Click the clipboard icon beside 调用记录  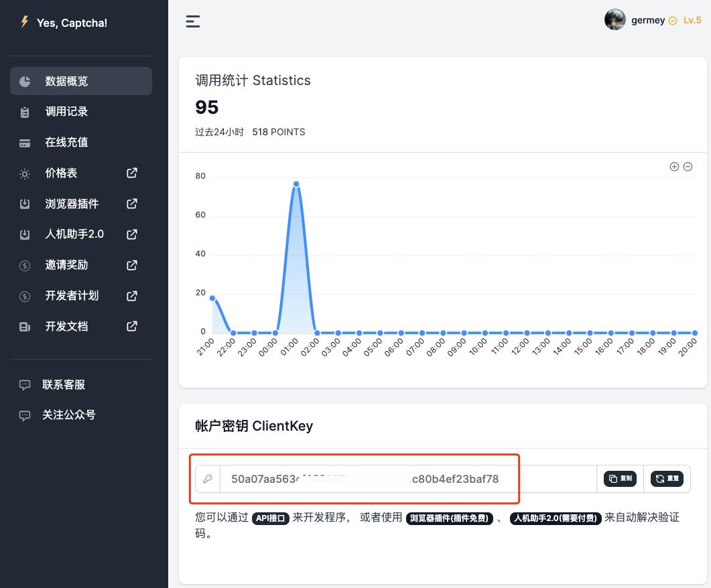[25, 113]
